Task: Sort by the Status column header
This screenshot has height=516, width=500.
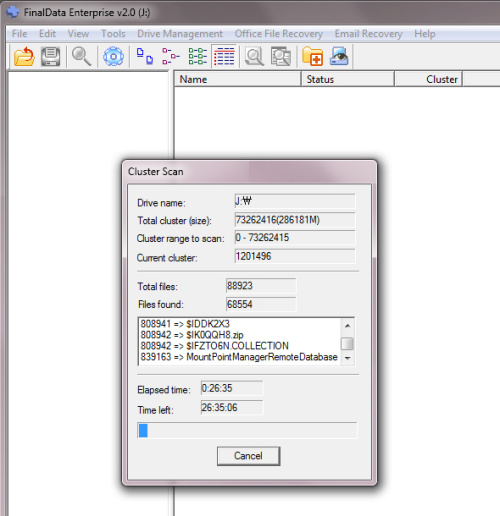Action: pos(348,79)
